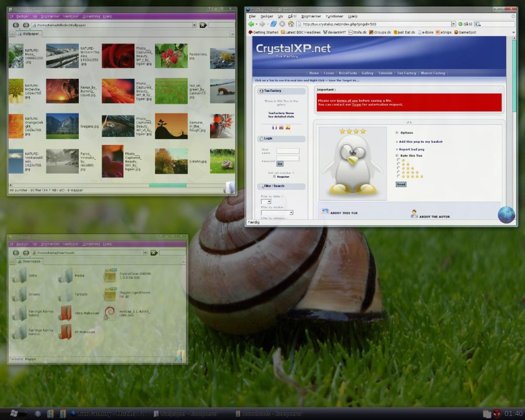Screen dimensions: 525x420
Task: Switch site language via the French flag
Action: pyautogui.click(x=275, y=128)
